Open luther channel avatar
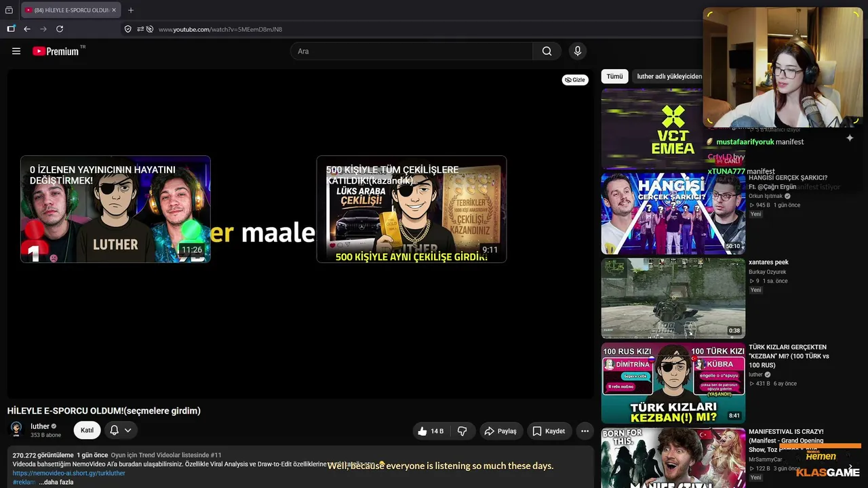Viewport: 868px width, 488px height. tap(16, 430)
